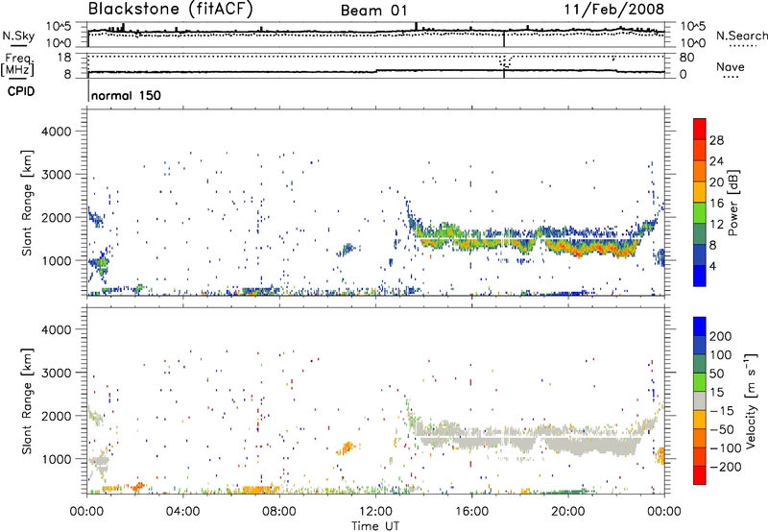Click the blue bottom of the power color bar
This screenshot has width=768, height=532.
(x=700, y=276)
